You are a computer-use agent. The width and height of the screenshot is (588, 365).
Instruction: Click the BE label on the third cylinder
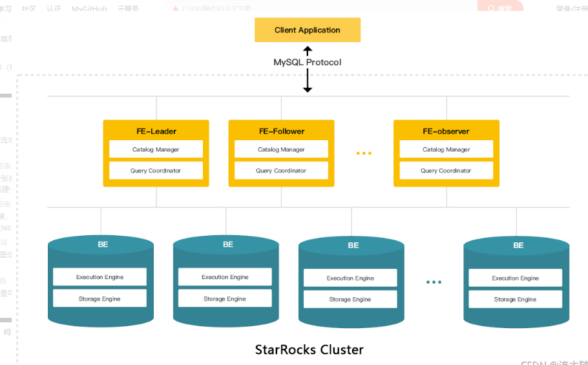[x=353, y=245]
